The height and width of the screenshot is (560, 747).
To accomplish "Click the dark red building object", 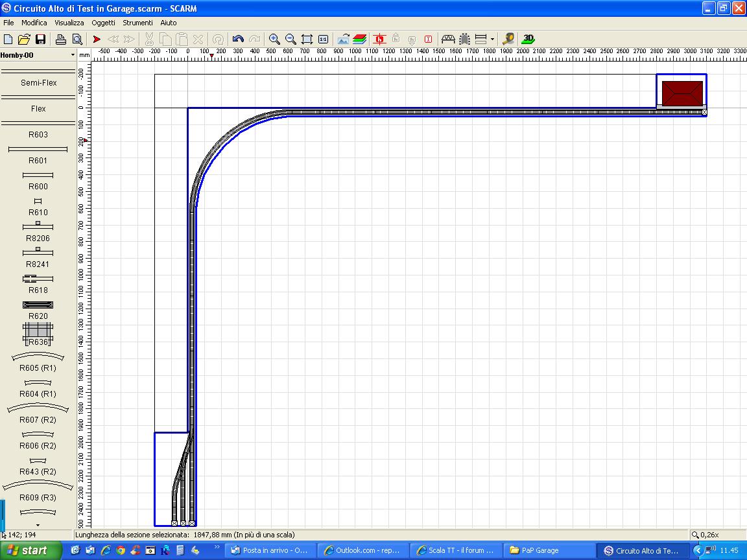I will 682,93.
